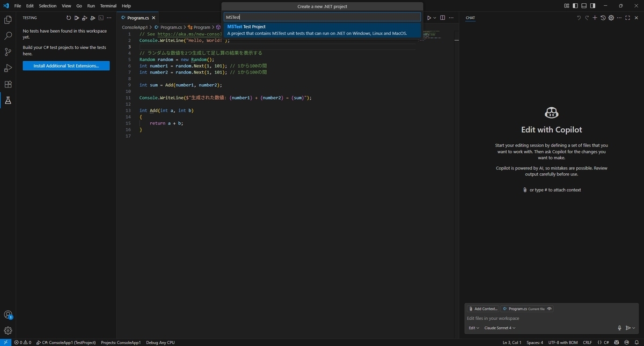Viewport: 644px width, 346px height.
Task: Select the MSTest Test Project template
Action: point(322,30)
